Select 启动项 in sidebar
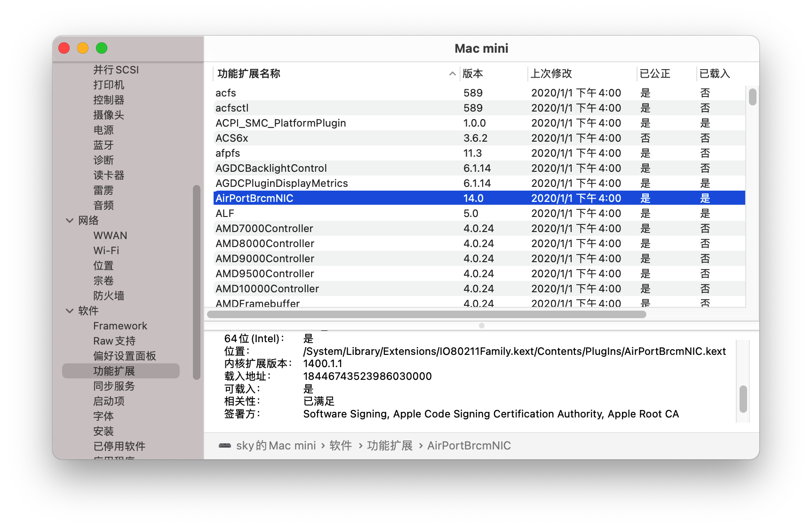 click(x=109, y=401)
